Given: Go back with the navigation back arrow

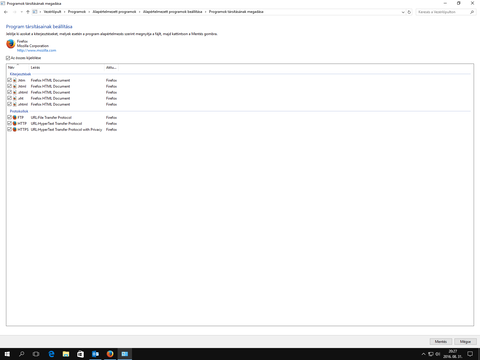Looking at the screenshot, I should [6, 12].
